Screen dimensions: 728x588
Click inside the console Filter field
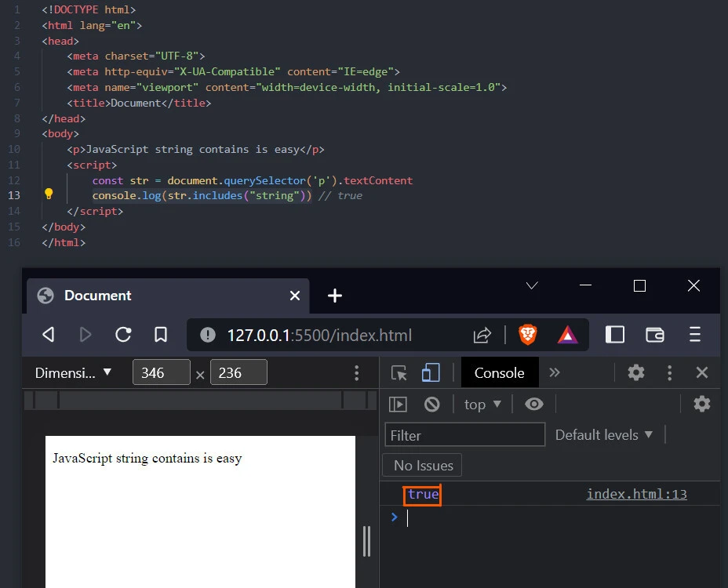coord(464,434)
